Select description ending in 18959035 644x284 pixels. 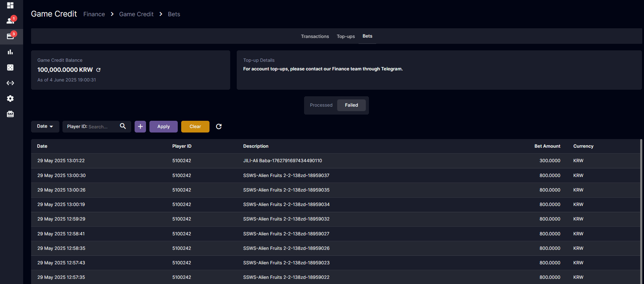286,190
